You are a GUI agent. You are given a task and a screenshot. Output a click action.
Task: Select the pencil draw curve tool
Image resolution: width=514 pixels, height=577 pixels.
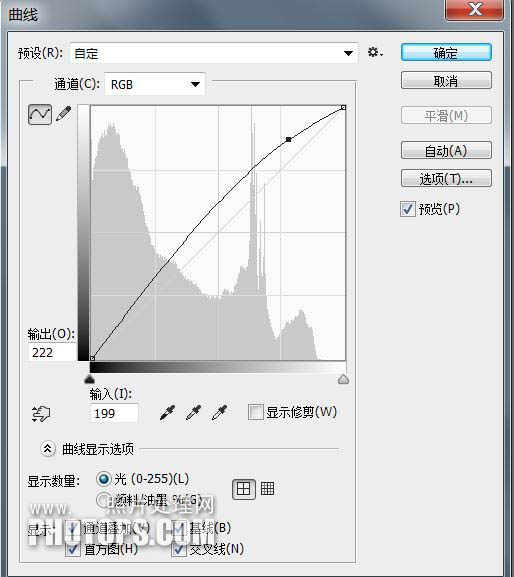coord(63,114)
